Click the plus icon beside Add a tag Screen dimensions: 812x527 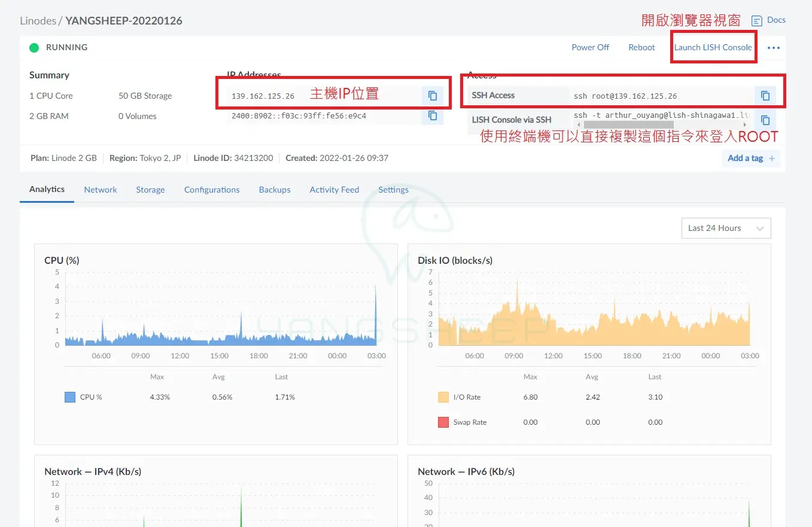(772, 159)
